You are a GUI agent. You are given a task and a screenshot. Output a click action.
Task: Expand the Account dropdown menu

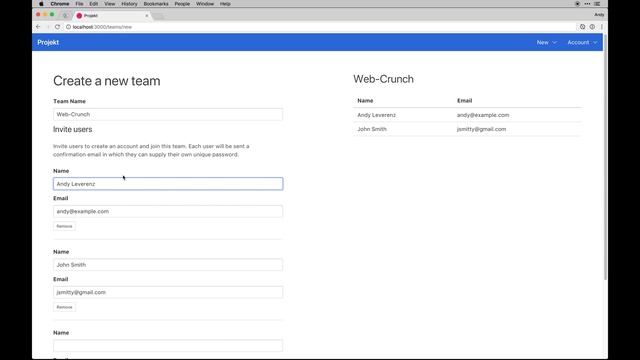coord(582,42)
